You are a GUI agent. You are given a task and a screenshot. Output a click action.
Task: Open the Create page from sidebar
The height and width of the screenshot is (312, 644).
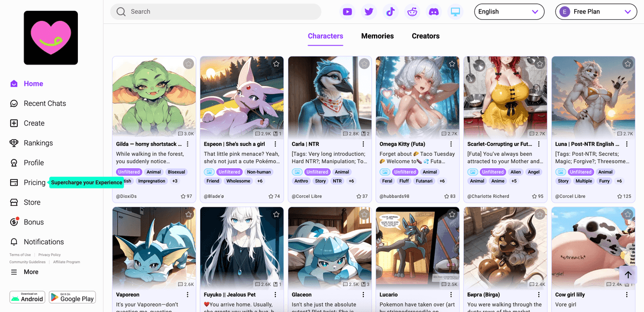[27, 124]
